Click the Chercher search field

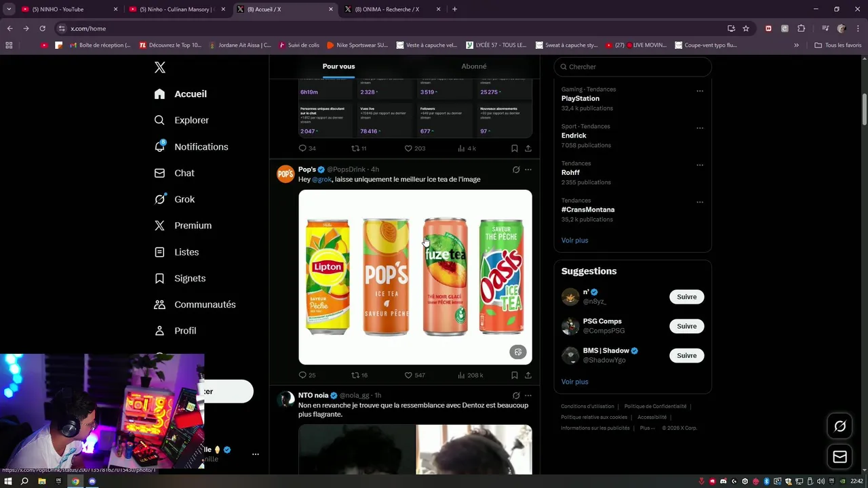(x=633, y=66)
